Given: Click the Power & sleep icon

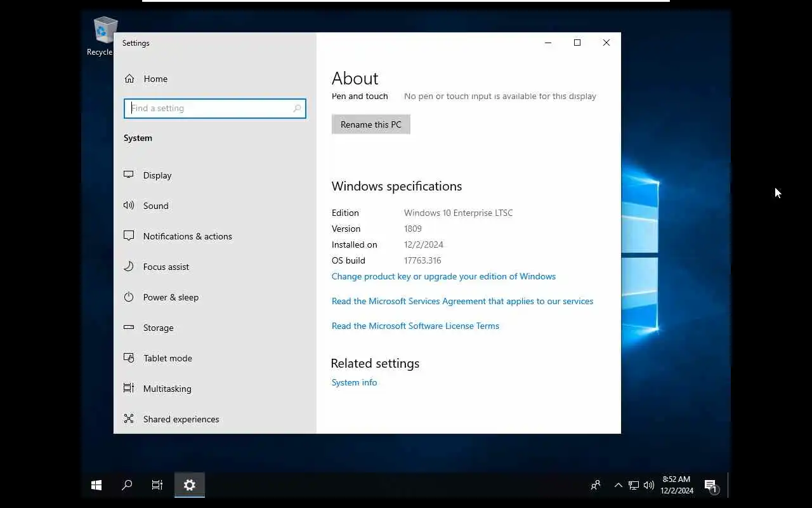Looking at the screenshot, I should (x=129, y=297).
